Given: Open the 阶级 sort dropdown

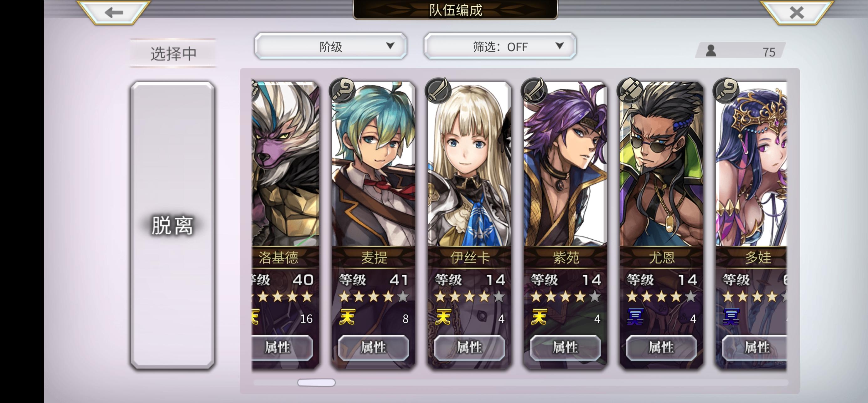Looking at the screenshot, I should pos(331,46).
